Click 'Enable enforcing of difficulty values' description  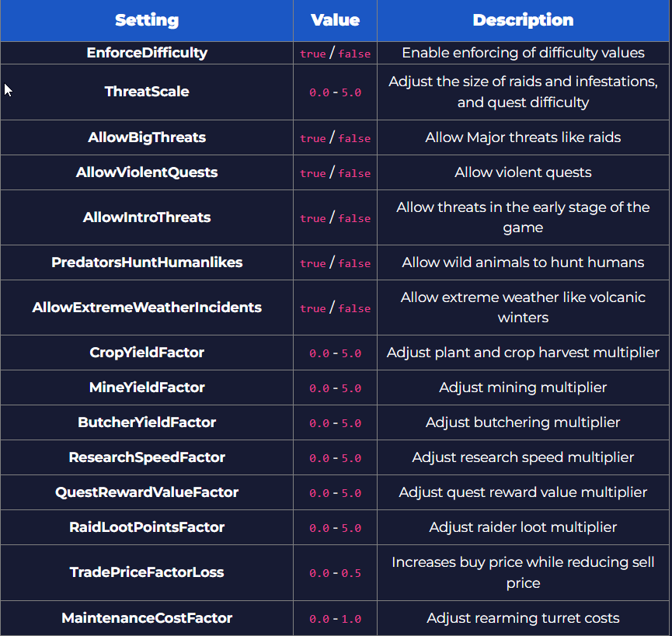[x=523, y=53]
